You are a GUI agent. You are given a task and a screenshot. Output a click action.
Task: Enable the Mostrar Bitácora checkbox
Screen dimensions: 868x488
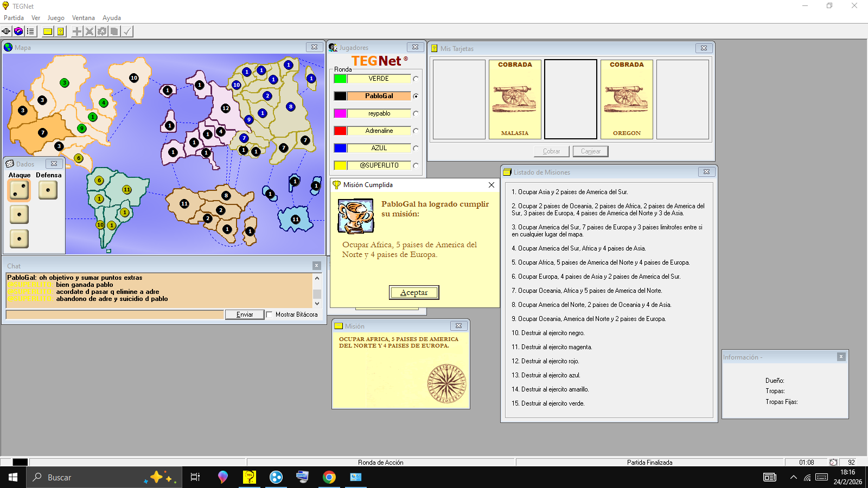[269, 314]
